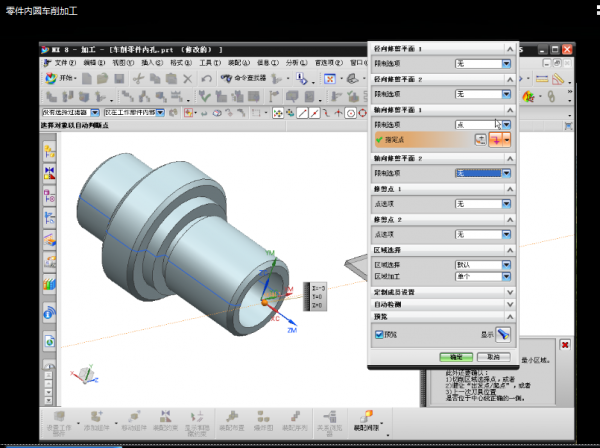Click the Cut scissors icon
The height and width of the screenshot is (448, 600).
pos(138,79)
